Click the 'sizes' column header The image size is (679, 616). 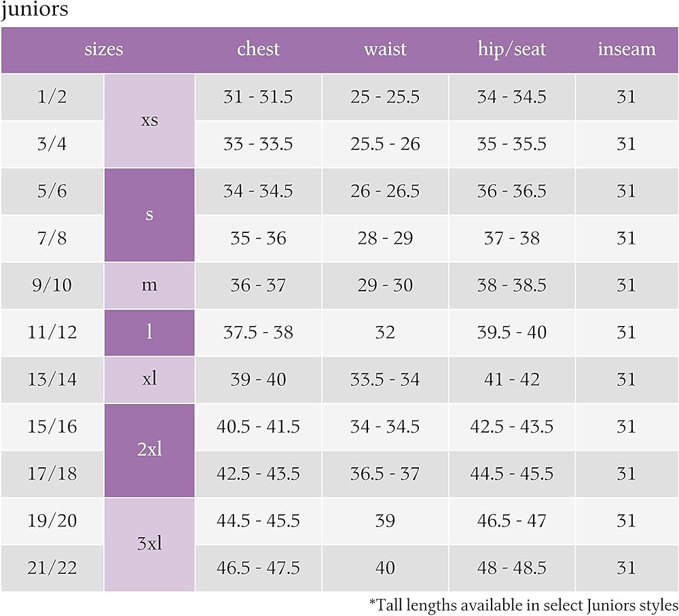coord(104,50)
